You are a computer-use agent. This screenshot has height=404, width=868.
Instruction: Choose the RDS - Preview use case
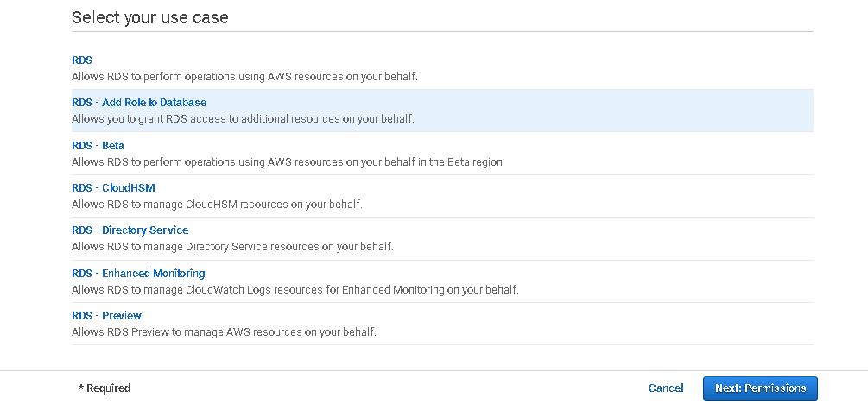[106, 316]
